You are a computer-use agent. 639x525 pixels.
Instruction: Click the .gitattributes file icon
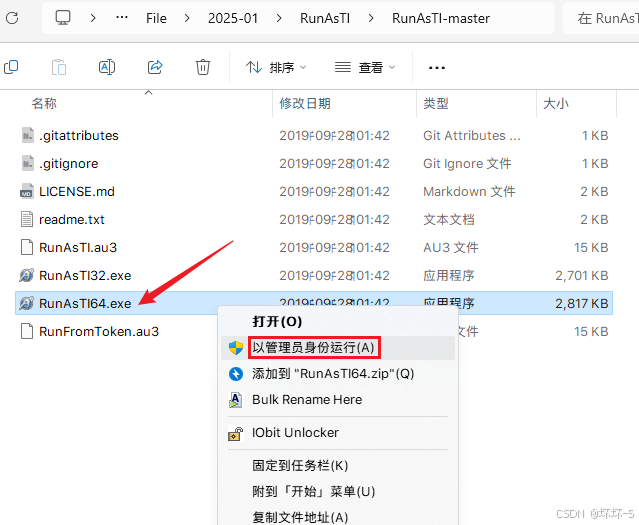point(27,135)
